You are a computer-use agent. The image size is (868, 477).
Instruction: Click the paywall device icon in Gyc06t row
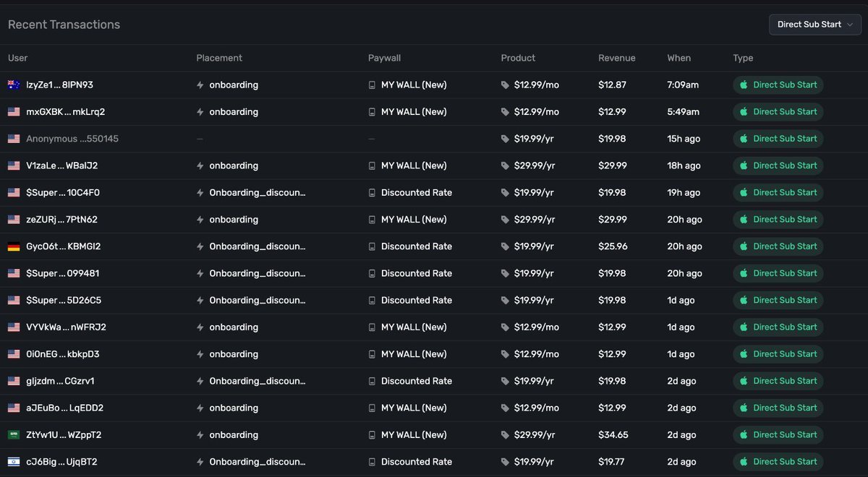(372, 246)
